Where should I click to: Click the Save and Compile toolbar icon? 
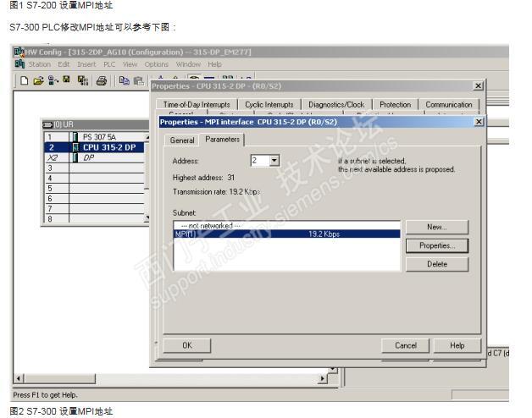click(x=82, y=80)
